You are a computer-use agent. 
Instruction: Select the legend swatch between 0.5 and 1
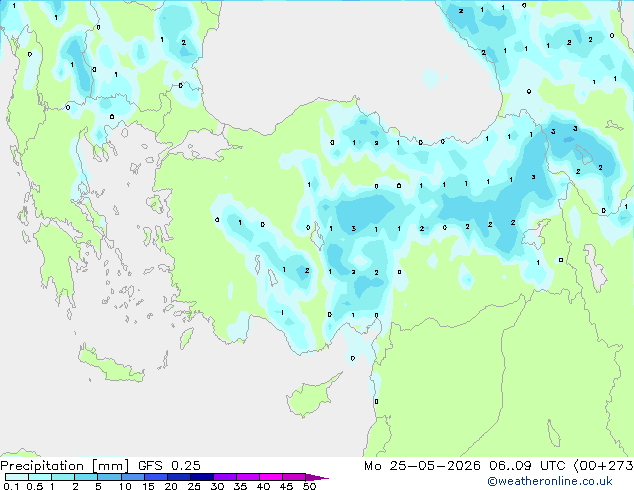click(x=40, y=477)
